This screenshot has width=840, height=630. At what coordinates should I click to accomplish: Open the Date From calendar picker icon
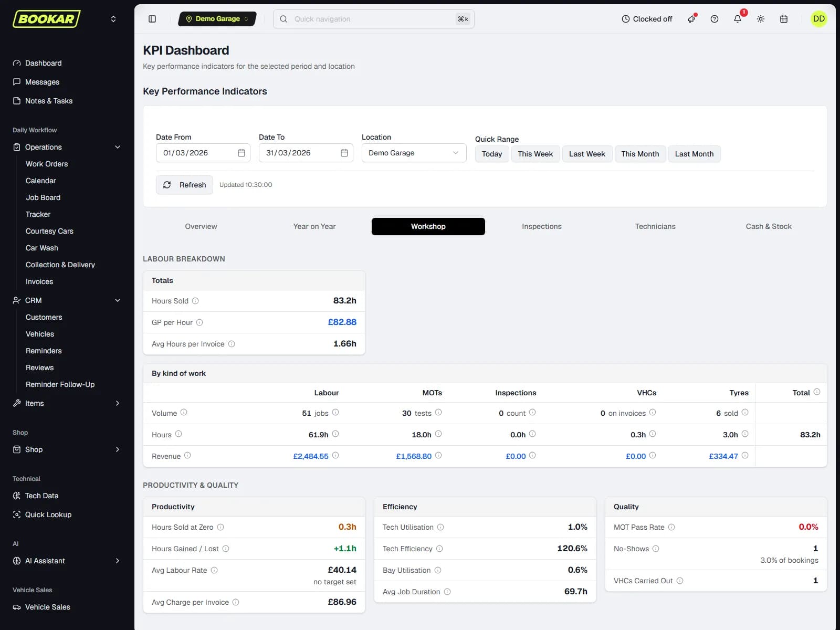[x=241, y=153]
